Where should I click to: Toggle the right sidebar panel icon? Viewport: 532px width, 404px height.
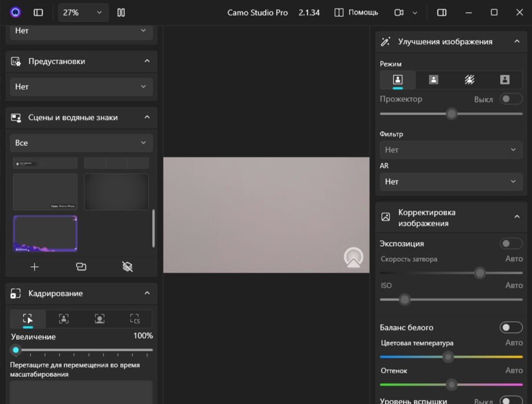point(442,13)
